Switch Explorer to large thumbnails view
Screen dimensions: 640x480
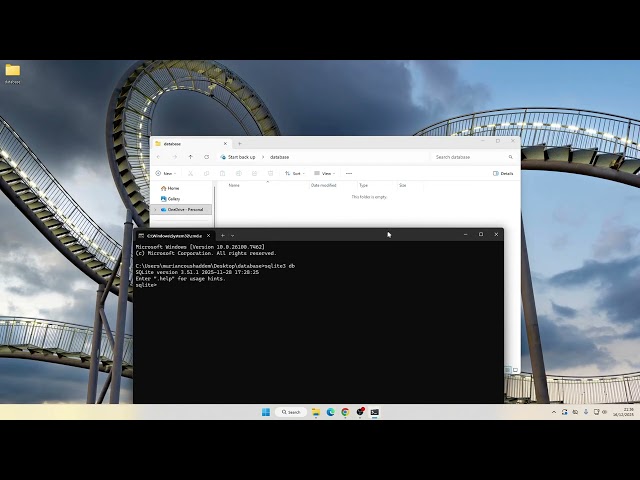pyautogui.click(x=516, y=370)
